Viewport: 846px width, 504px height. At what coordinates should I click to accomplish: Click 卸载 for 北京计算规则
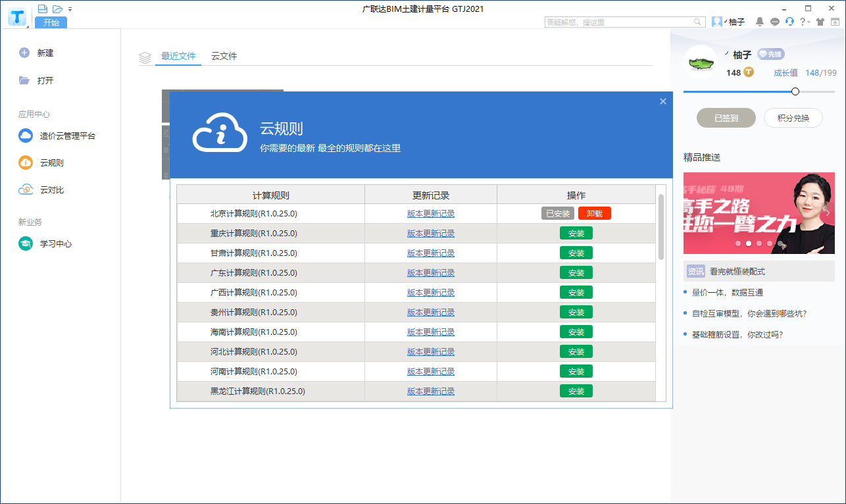pos(595,213)
